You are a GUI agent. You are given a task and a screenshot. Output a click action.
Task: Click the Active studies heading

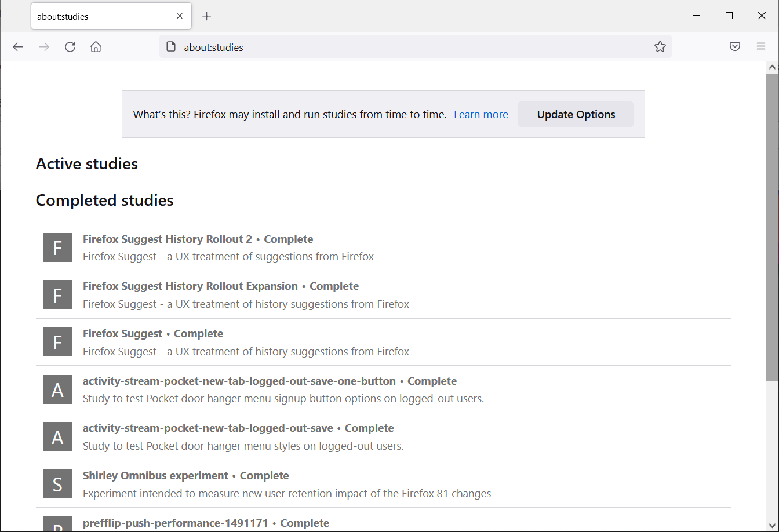tap(86, 163)
